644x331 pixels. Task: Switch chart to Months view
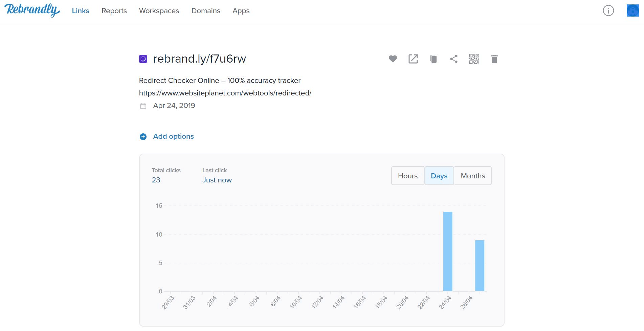point(473,176)
